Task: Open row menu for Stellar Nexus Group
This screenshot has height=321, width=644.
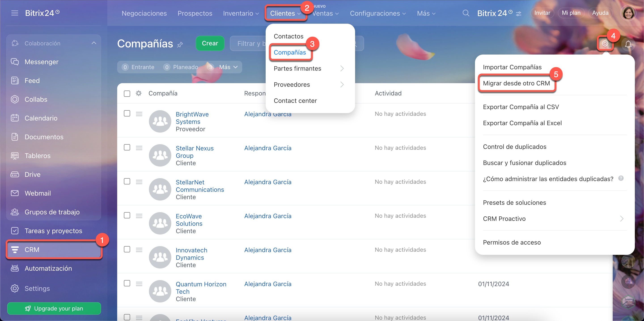Action: click(x=139, y=148)
